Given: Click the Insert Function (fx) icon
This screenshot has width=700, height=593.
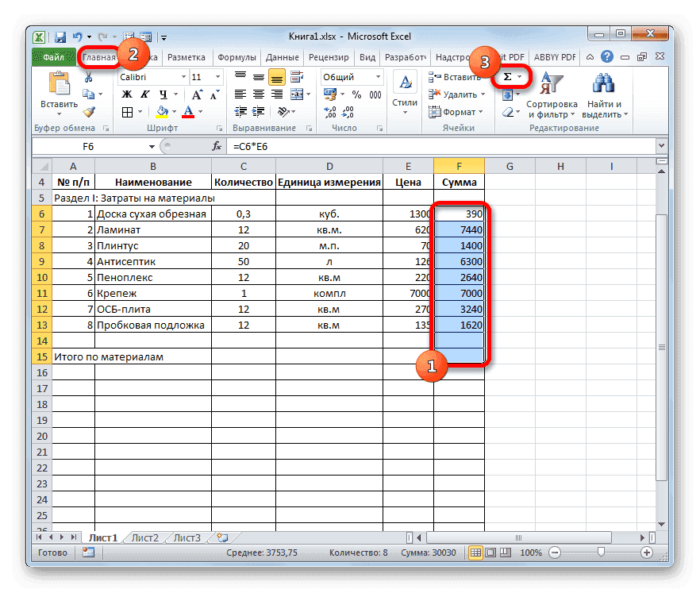Looking at the screenshot, I should pyautogui.click(x=218, y=145).
